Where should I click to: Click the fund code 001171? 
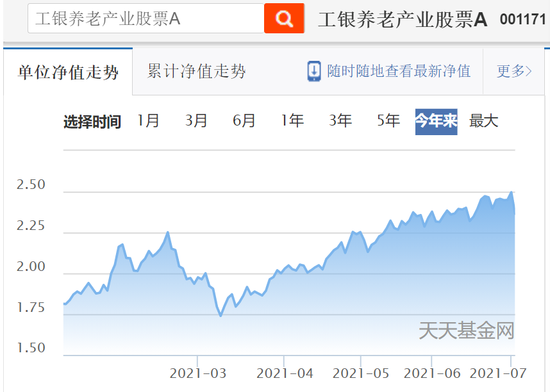[x=523, y=19]
